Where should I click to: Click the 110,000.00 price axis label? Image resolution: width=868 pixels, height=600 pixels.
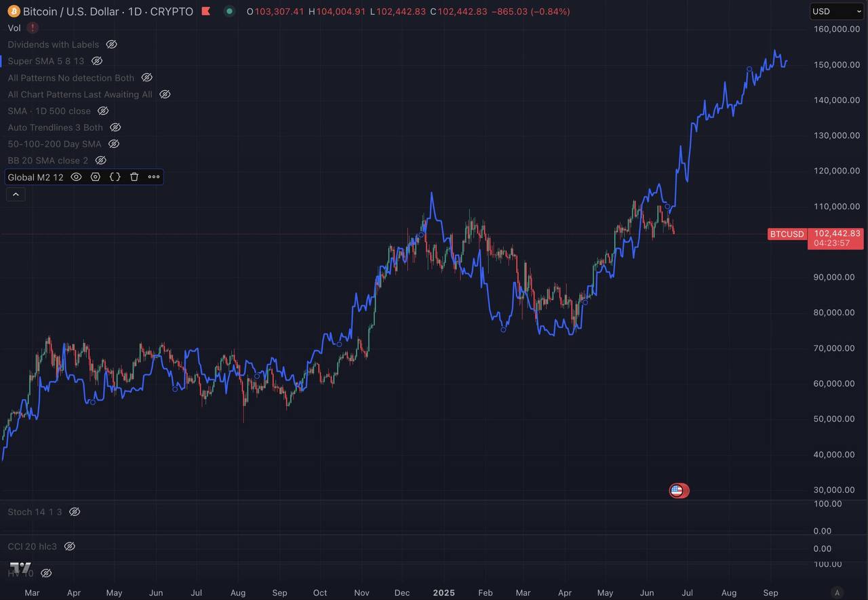point(837,206)
